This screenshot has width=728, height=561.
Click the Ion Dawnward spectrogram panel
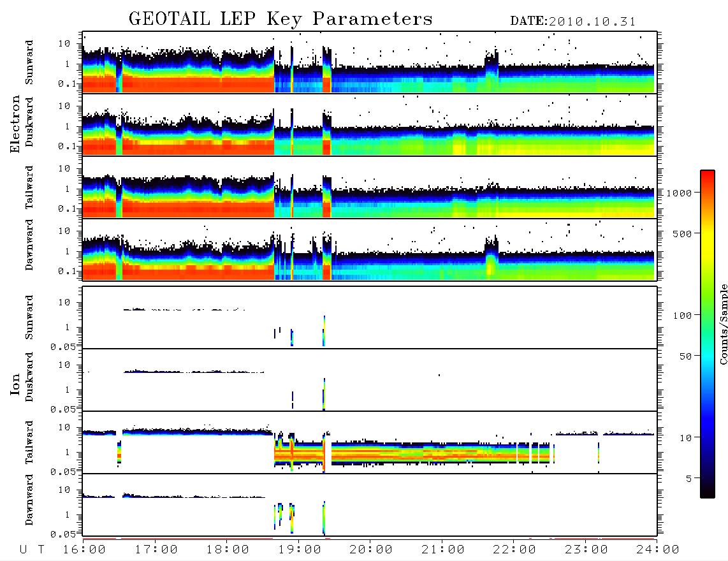(x=370, y=505)
